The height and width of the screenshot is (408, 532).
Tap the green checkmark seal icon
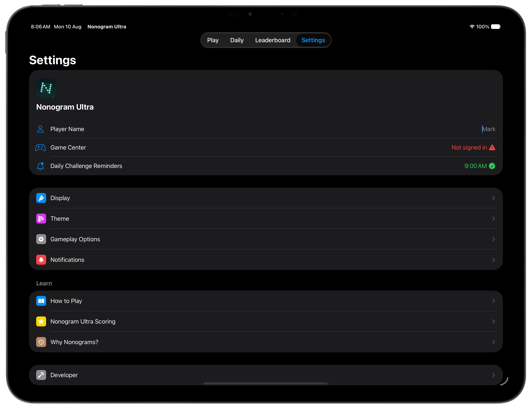[x=492, y=166]
